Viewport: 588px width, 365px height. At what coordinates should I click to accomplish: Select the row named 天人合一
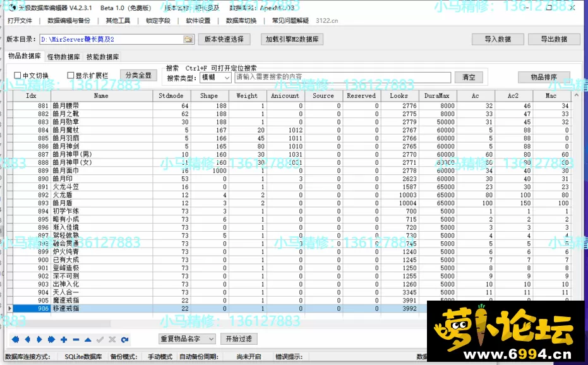pyautogui.click(x=289, y=292)
